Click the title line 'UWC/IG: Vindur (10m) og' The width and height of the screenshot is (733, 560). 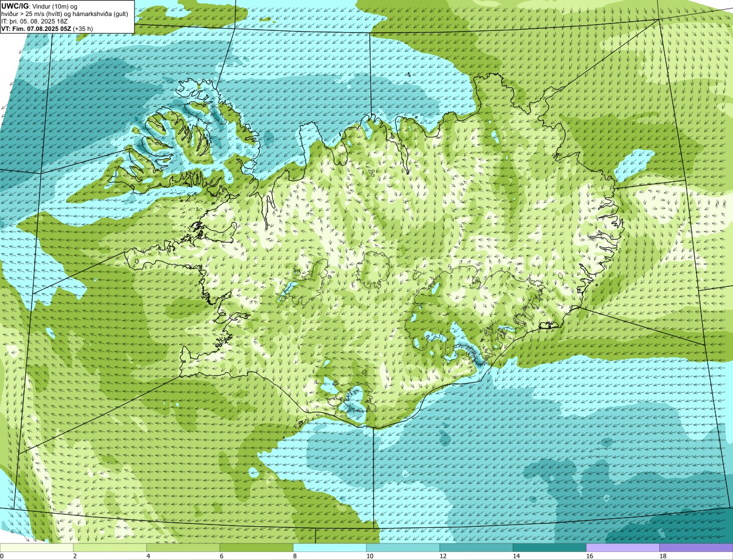pos(39,6)
